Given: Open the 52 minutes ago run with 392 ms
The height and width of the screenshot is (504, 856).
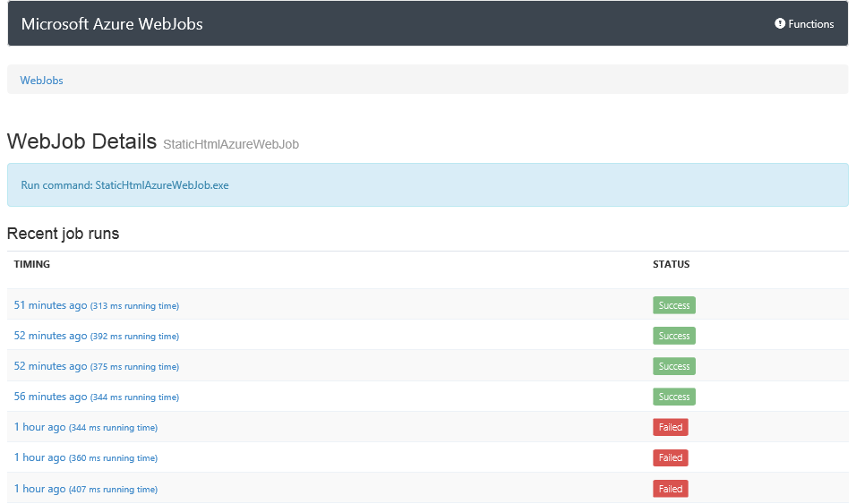Looking at the screenshot, I should pyautogui.click(x=51, y=336).
